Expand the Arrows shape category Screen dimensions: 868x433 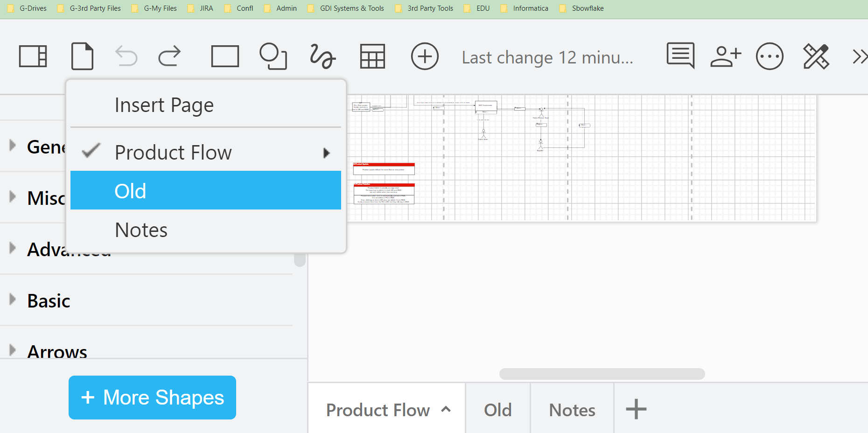point(57,351)
